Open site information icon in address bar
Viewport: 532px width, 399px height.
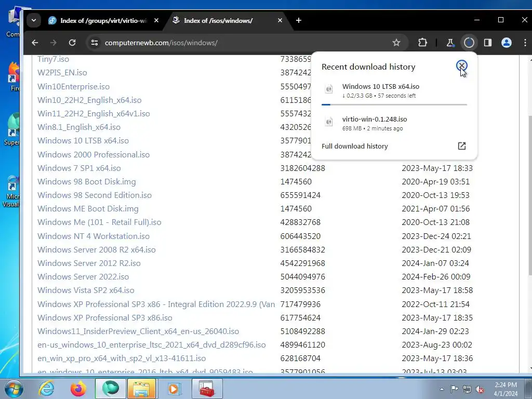(x=95, y=43)
